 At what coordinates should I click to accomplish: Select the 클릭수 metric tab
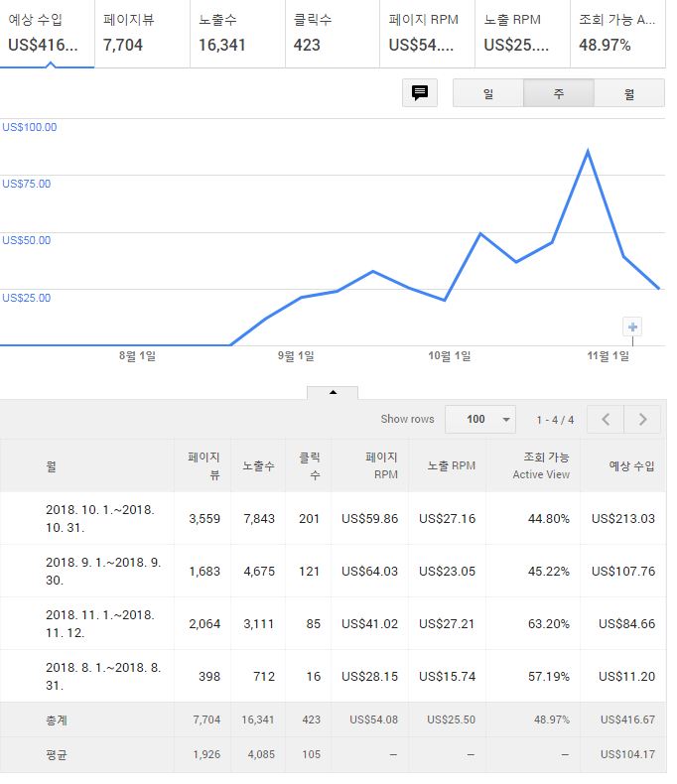tap(333, 33)
